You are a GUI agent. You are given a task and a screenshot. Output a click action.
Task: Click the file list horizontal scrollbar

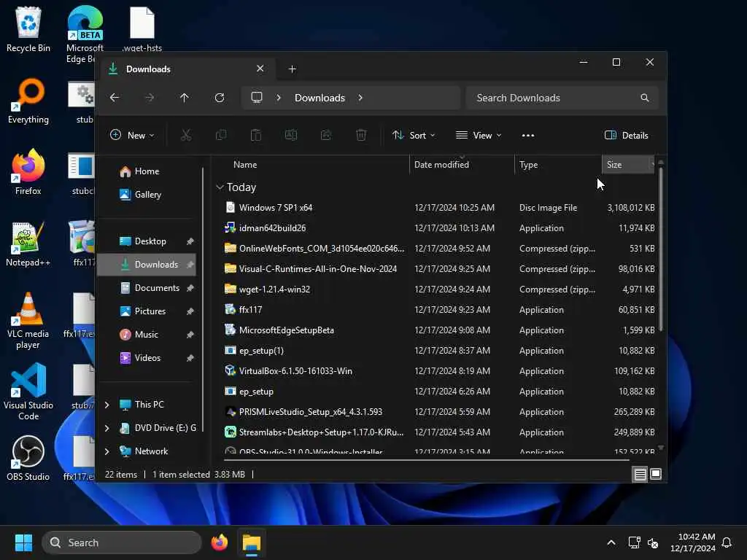[426, 460]
